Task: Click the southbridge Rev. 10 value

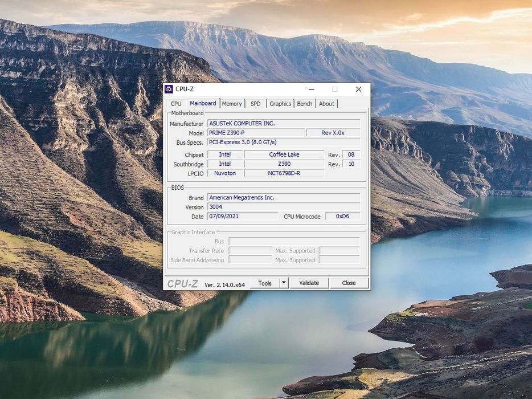Action: (x=351, y=164)
